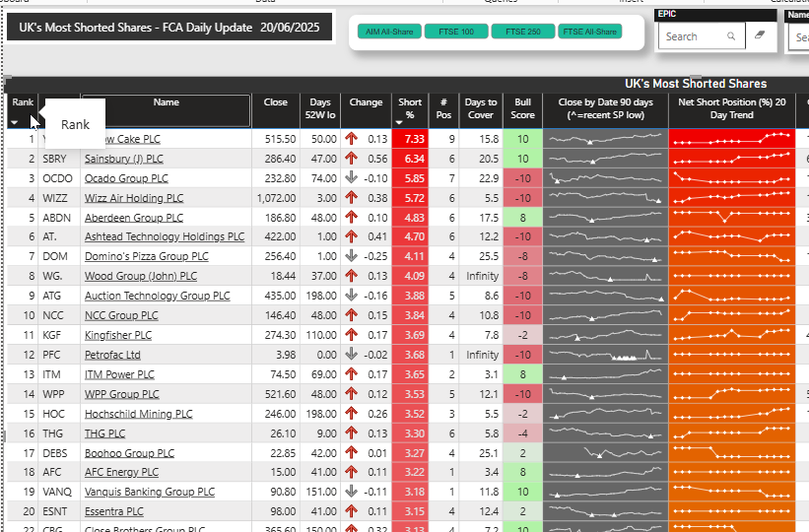
Task: Sort by Days 52W lo column header
Action: (x=320, y=108)
